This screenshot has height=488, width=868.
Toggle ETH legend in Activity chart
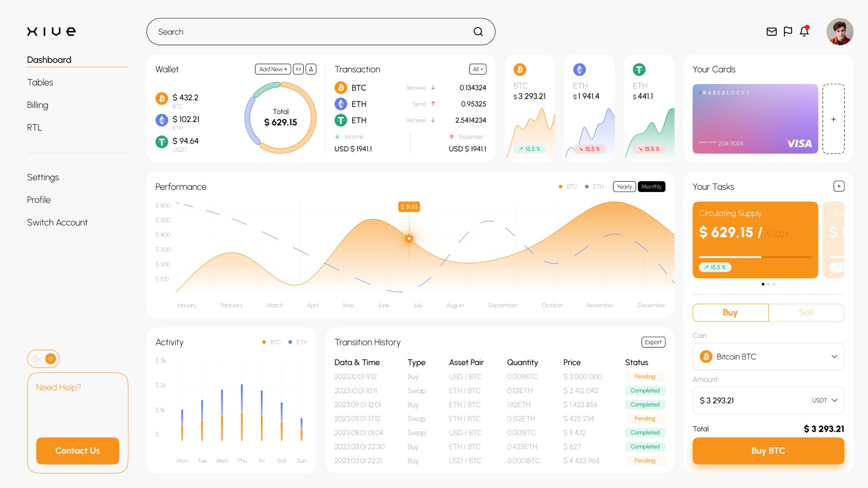[x=297, y=342]
